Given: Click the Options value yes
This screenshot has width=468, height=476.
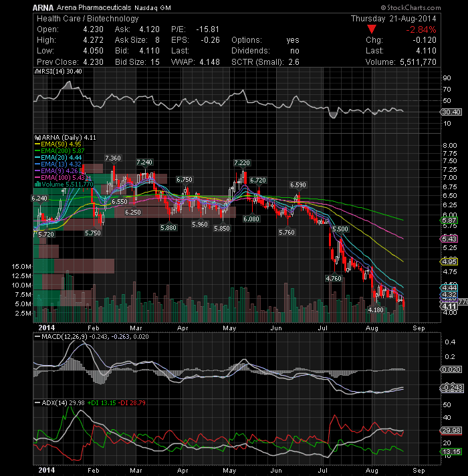Looking at the screenshot, I should [x=293, y=40].
